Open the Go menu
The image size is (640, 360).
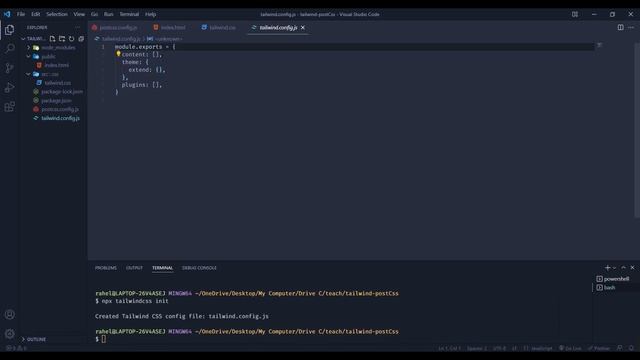pos(94,14)
